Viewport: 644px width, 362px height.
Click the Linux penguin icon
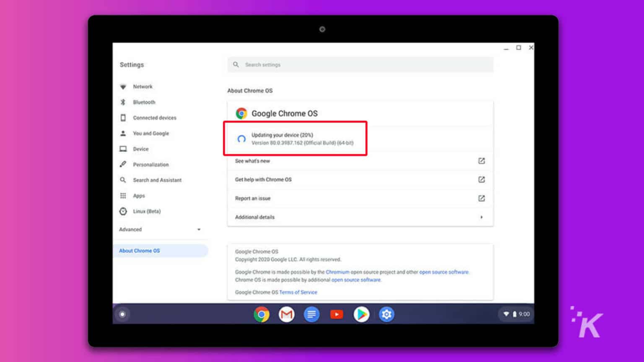click(x=123, y=211)
